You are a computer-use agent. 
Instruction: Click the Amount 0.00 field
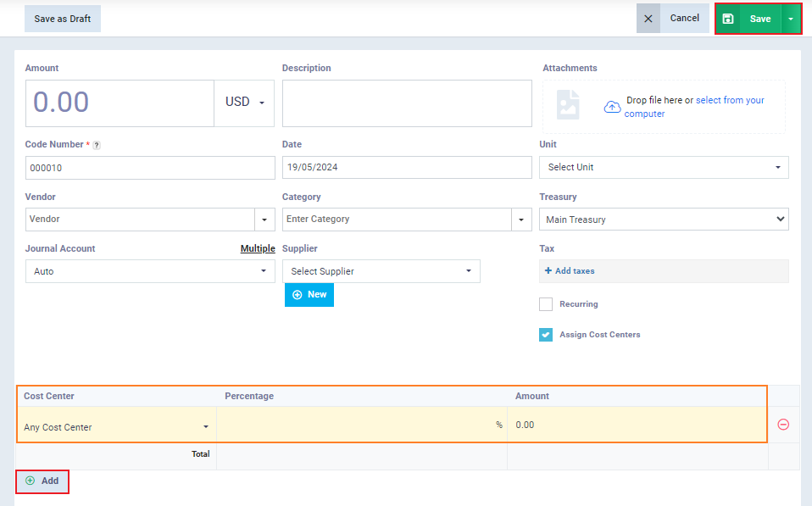[x=120, y=103]
